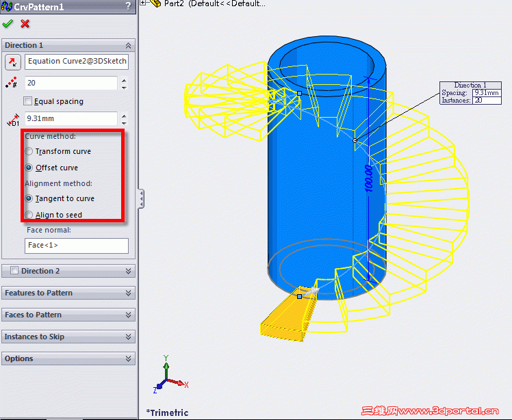
Task: Click the Face normal field with Face<1>
Action: coord(77,246)
